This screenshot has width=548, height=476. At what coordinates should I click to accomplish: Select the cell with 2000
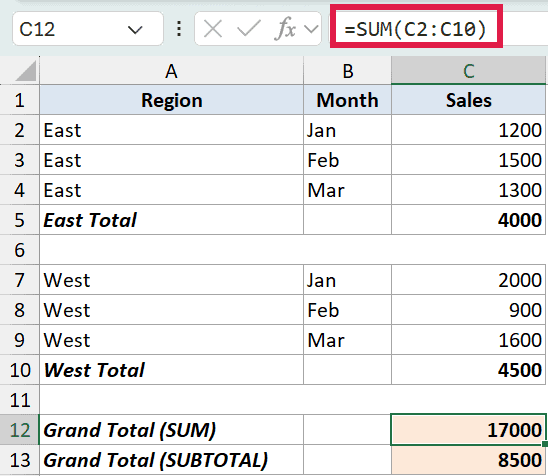(x=468, y=280)
